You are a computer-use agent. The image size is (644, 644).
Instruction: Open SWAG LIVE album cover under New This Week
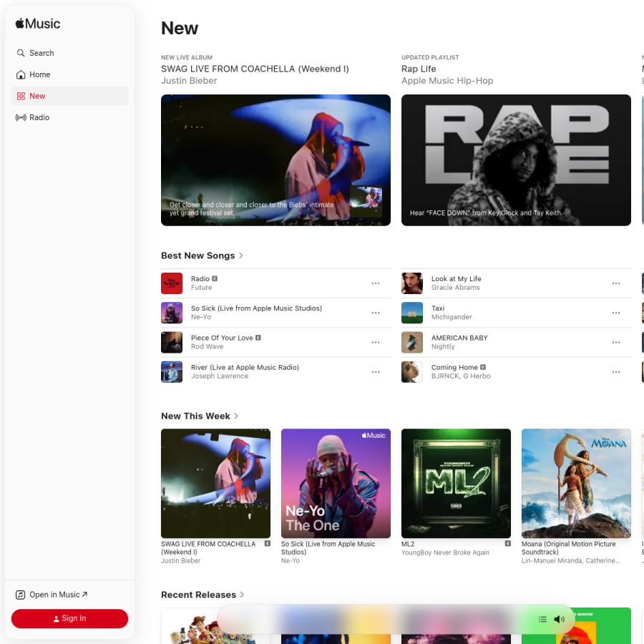click(x=215, y=484)
